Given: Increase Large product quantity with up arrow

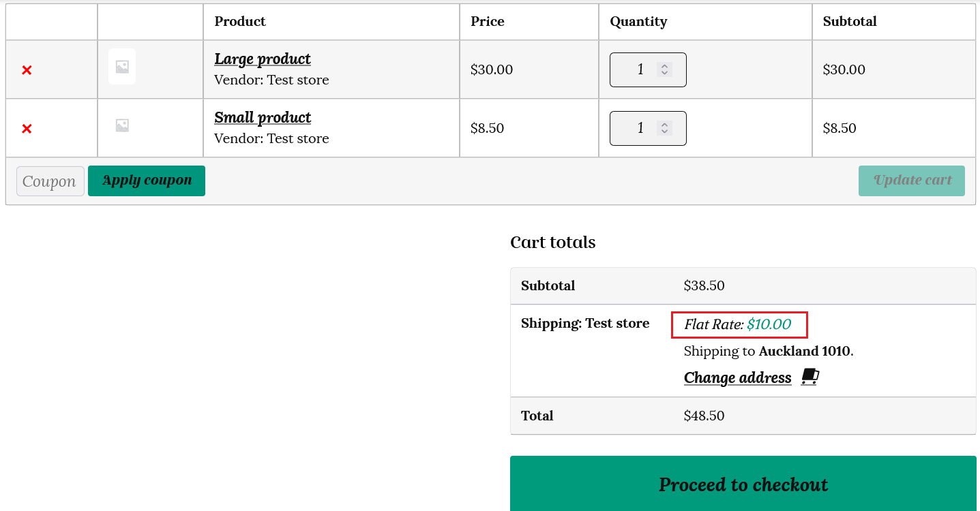Looking at the screenshot, I should click(665, 66).
